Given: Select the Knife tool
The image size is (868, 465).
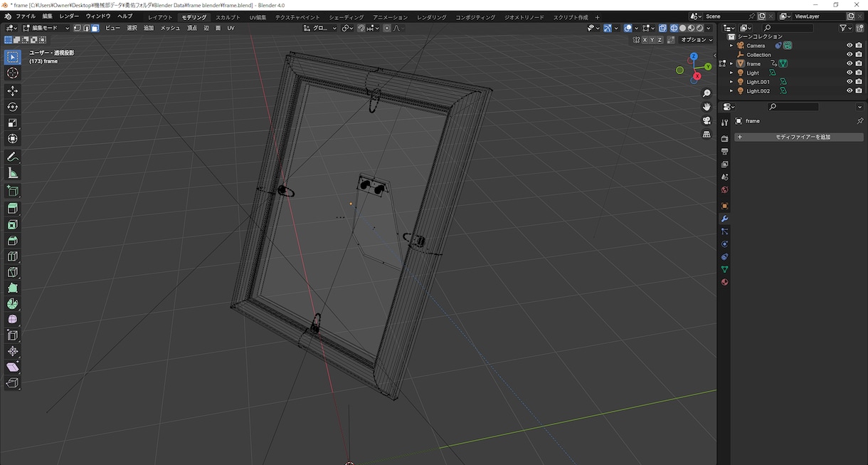Looking at the screenshot, I should pos(13,272).
